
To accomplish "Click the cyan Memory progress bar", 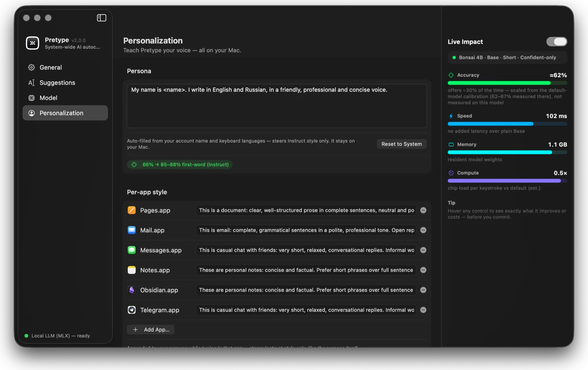I will pyautogui.click(x=507, y=152).
